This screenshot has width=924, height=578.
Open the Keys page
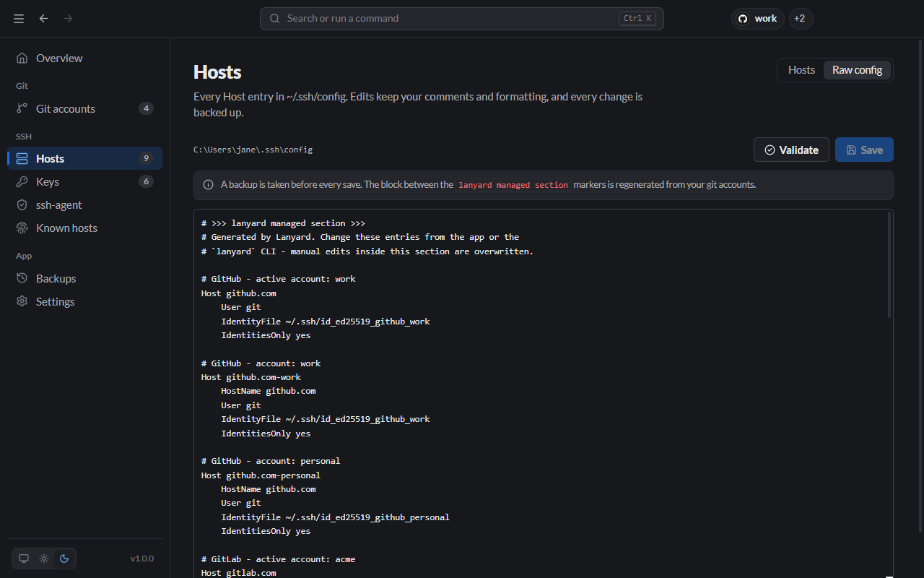pyautogui.click(x=85, y=181)
